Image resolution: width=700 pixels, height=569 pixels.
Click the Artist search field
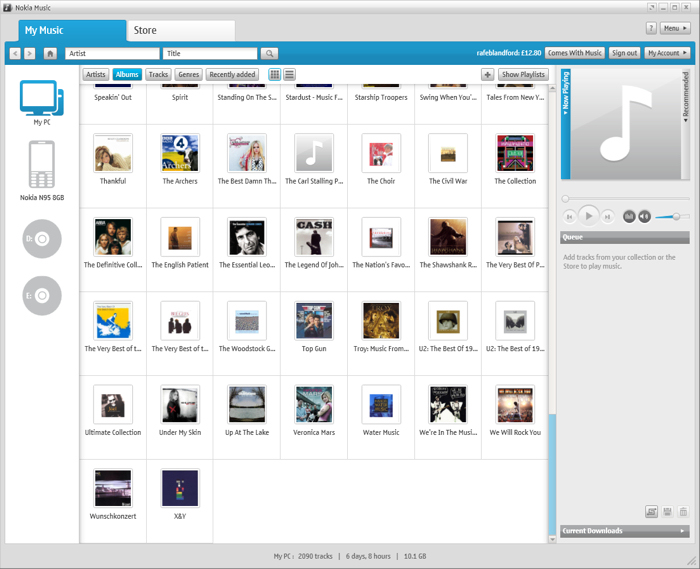[112, 54]
